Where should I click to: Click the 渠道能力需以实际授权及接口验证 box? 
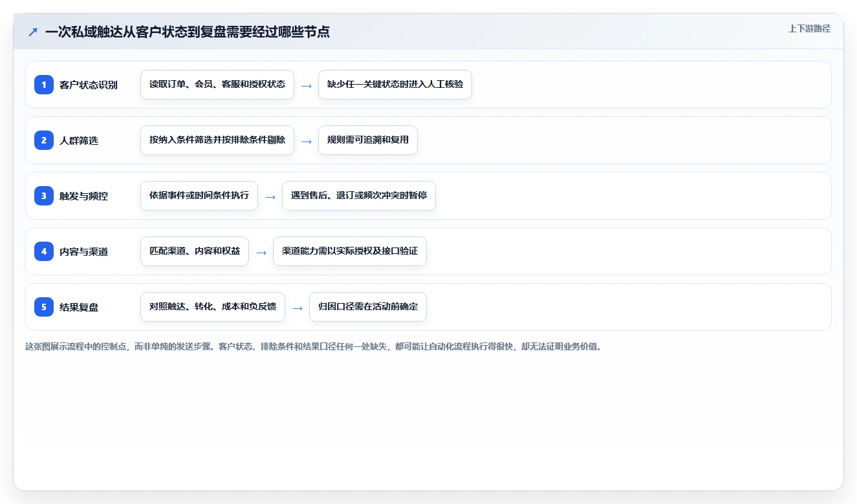coord(350,251)
